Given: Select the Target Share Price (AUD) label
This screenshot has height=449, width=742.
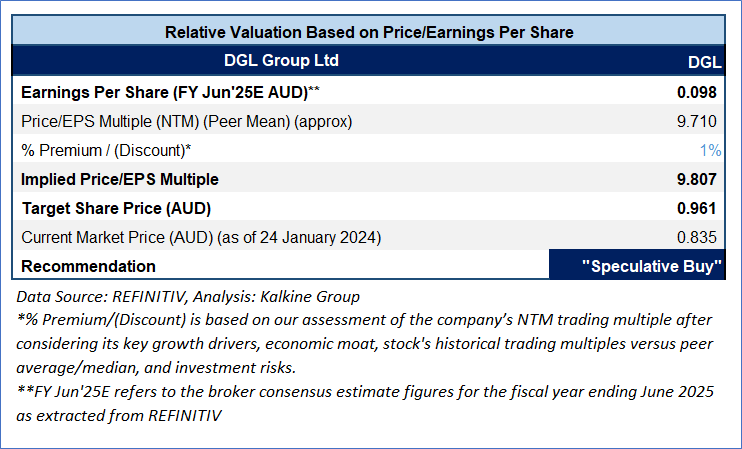Looking at the screenshot, I should (116, 208).
